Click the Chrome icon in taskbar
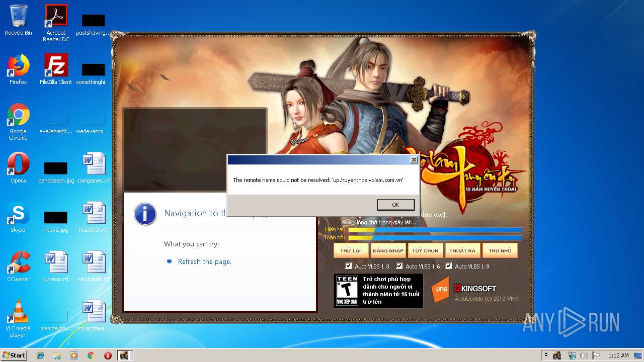This screenshot has width=644, height=362. coord(91,355)
